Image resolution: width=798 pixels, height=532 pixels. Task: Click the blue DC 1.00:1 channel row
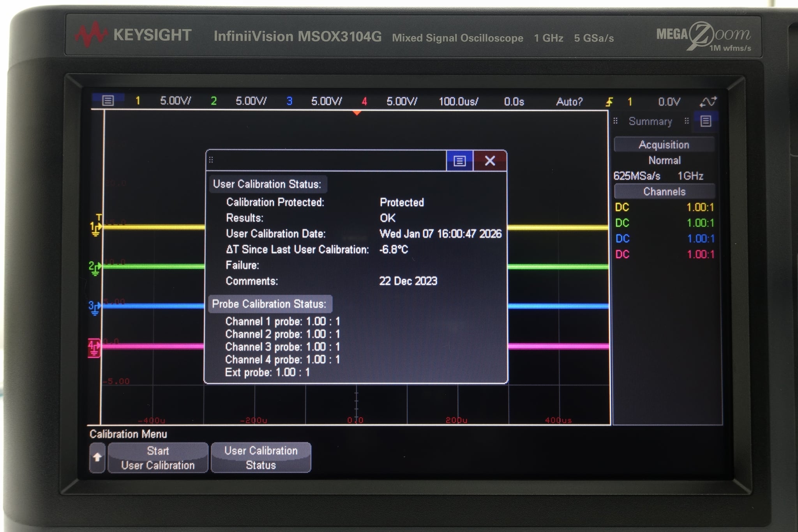click(x=664, y=239)
